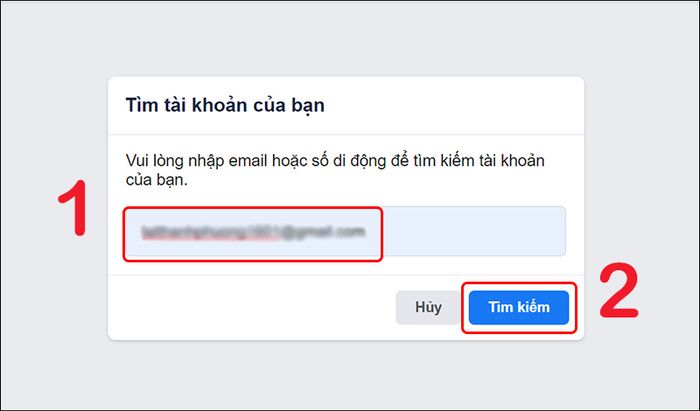Click the blue Tìm kiếm button

[519, 307]
